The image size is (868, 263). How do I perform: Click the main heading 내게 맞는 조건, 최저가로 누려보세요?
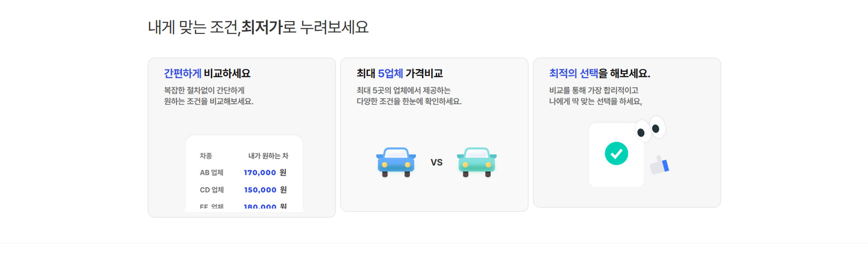pos(258,27)
